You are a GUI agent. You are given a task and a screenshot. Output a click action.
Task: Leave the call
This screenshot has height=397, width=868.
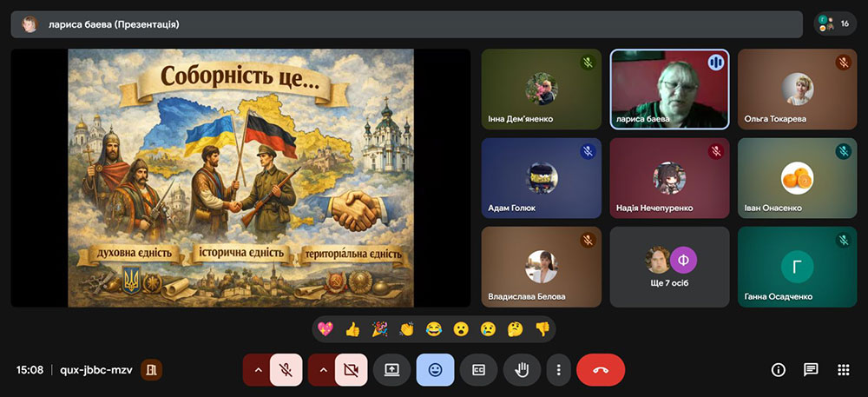pyautogui.click(x=600, y=370)
